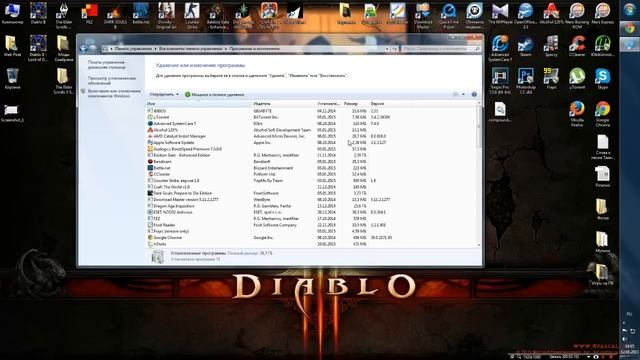Open the QuickTime Player shortcut
The image size is (640, 360).
point(449,16)
